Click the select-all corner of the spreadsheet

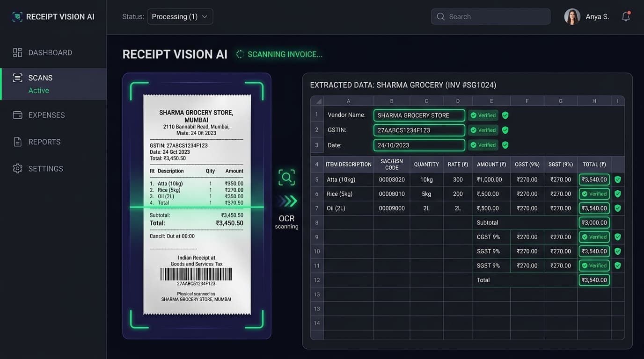(317, 101)
